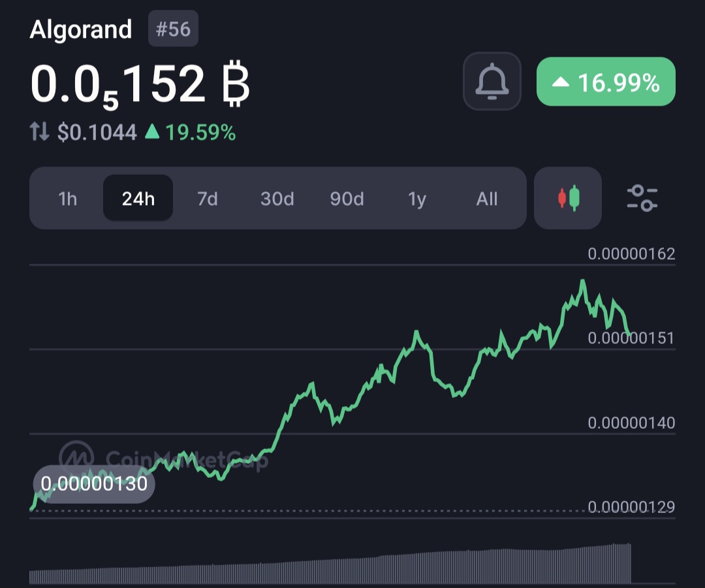Select the 24h timeframe
This screenshot has width=705, height=588.
[x=138, y=198]
